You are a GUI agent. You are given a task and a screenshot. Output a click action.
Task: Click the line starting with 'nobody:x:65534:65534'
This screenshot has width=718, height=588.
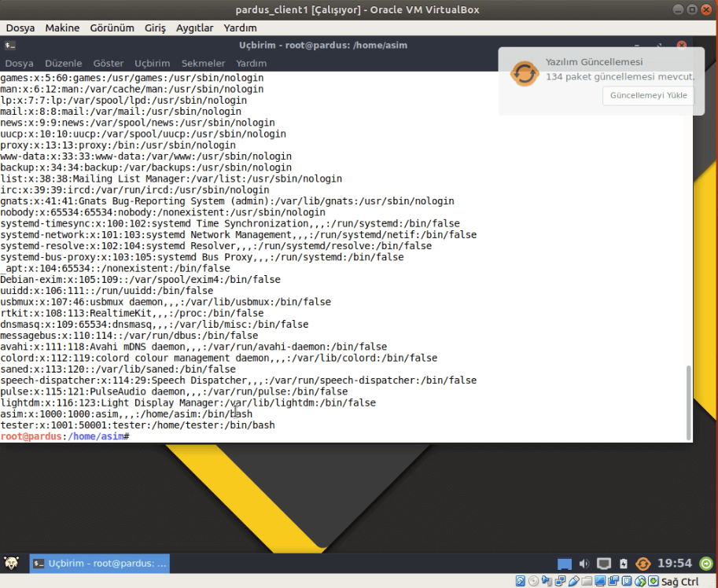(163, 212)
